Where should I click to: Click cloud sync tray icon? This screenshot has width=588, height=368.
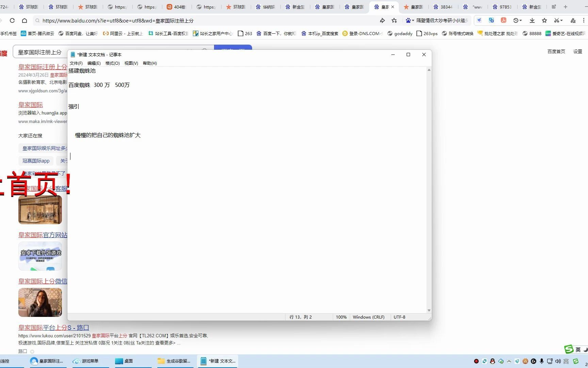coord(501,361)
